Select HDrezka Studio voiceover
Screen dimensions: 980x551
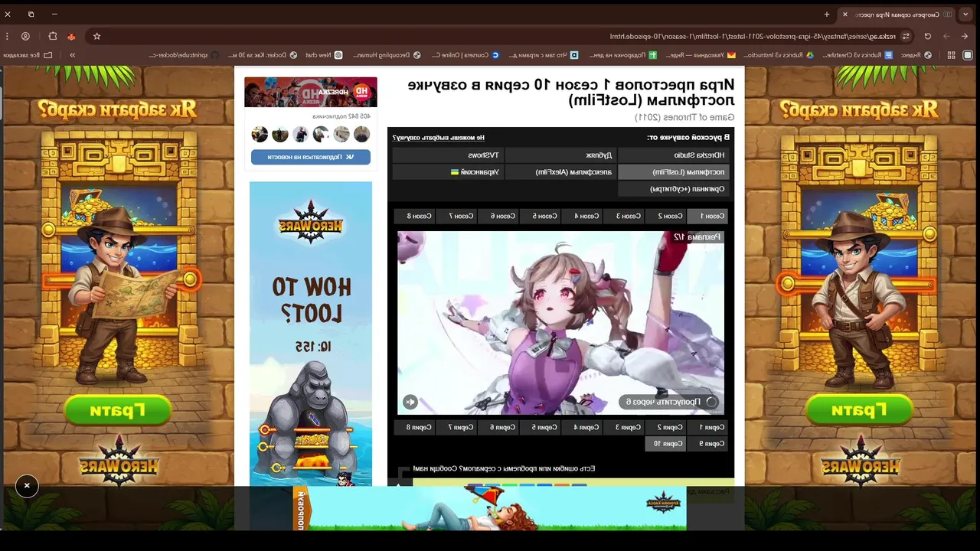pyautogui.click(x=674, y=155)
